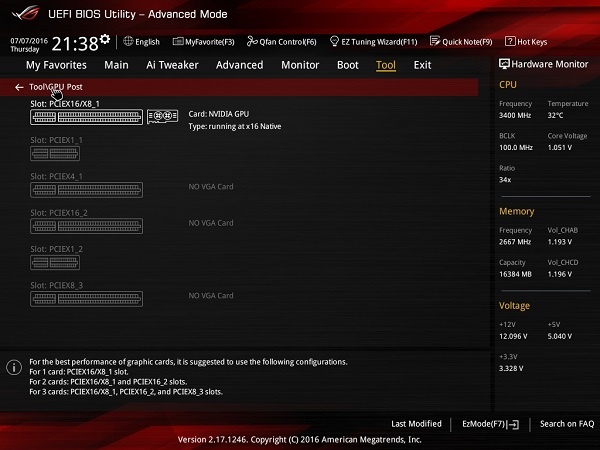Go to the Monitor tab
Viewport: 600px width, 450px height.
[x=300, y=65]
